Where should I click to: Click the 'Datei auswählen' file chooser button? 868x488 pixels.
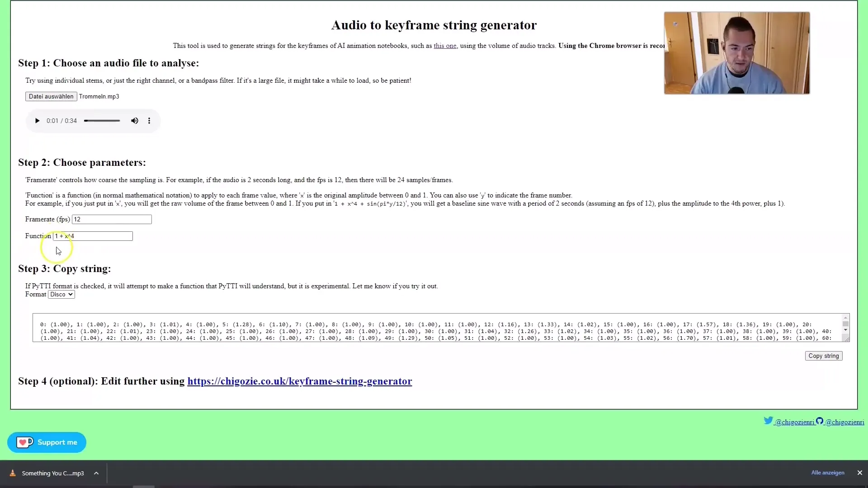[x=51, y=96]
